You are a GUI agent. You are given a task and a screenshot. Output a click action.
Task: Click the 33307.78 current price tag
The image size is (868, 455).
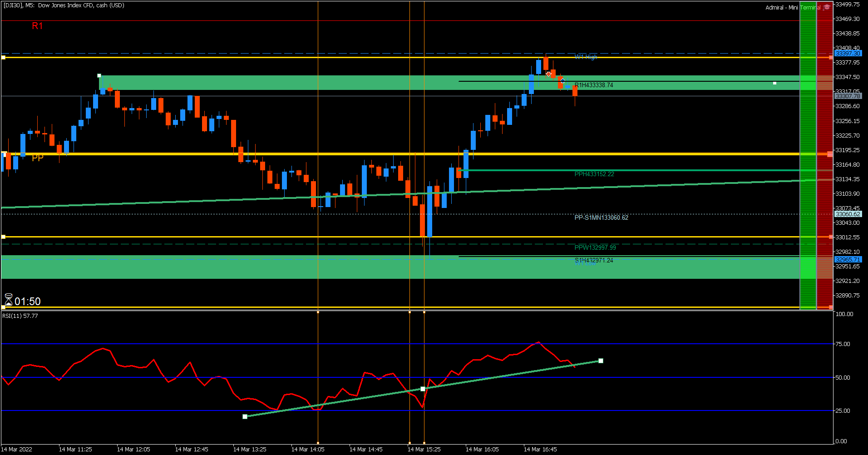click(848, 96)
